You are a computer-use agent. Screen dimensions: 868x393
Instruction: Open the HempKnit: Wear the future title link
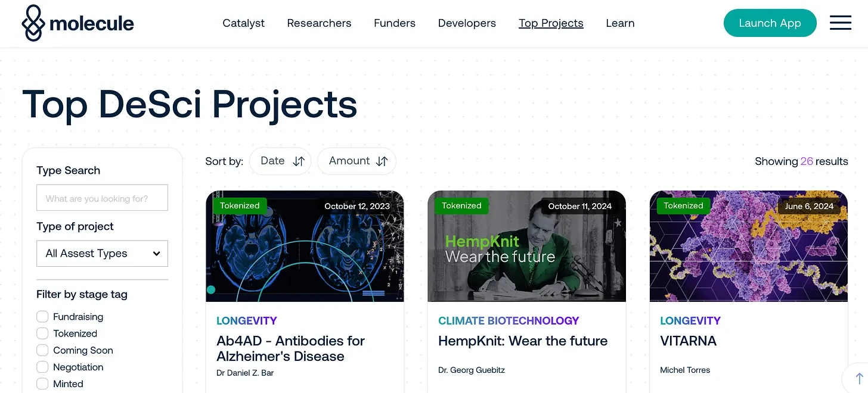[x=523, y=341]
